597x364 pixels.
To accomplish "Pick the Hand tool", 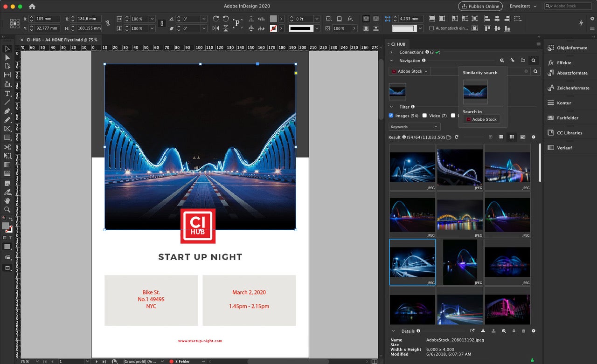I will (x=7, y=200).
